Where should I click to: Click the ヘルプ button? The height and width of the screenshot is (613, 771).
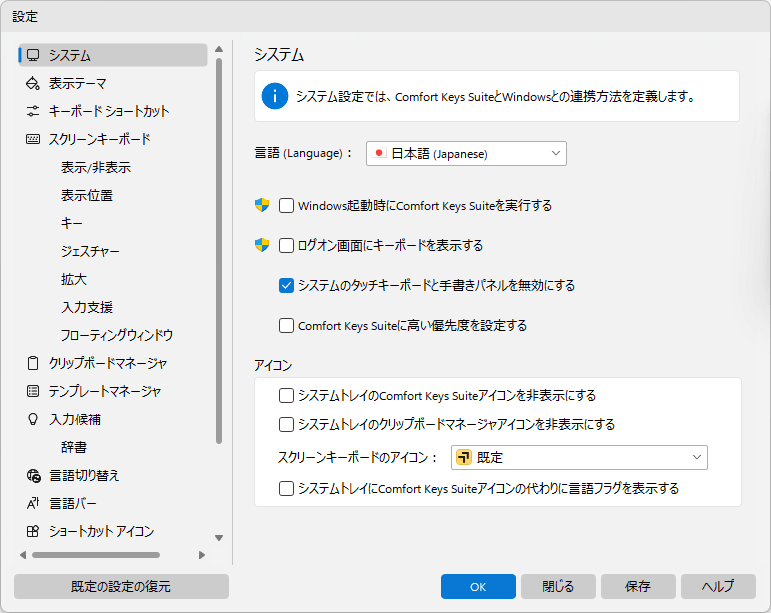point(718,586)
